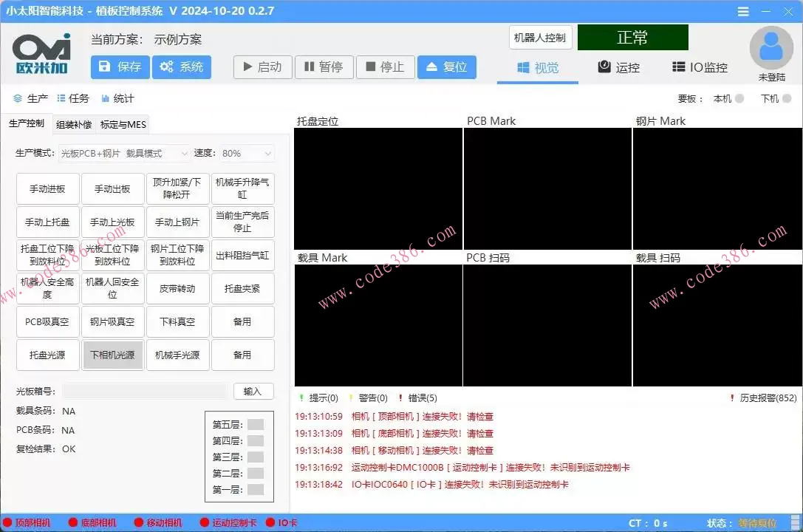Toggle PCB vacuum (PCB吸真空) button
This screenshot has width=803, height=532.
point(47,322)
